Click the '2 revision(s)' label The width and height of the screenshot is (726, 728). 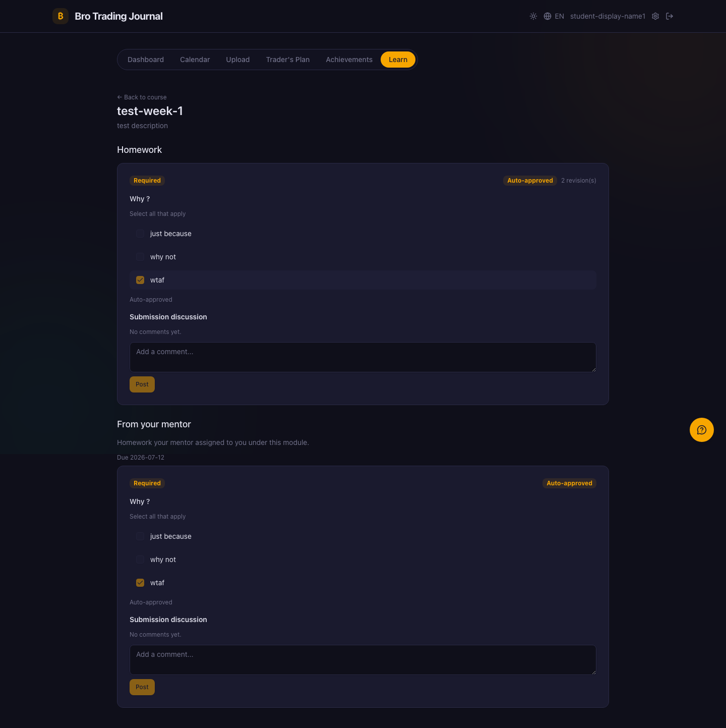[579, 181]
